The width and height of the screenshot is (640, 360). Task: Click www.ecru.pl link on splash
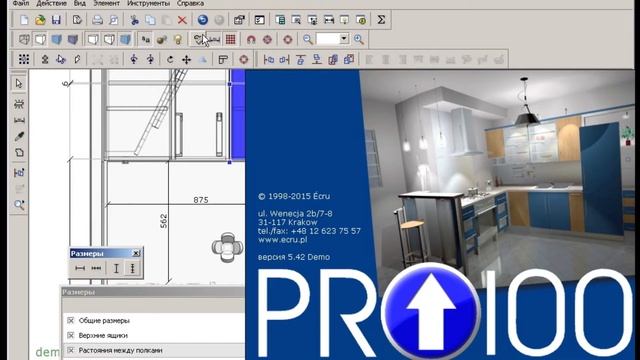point(282,240)
